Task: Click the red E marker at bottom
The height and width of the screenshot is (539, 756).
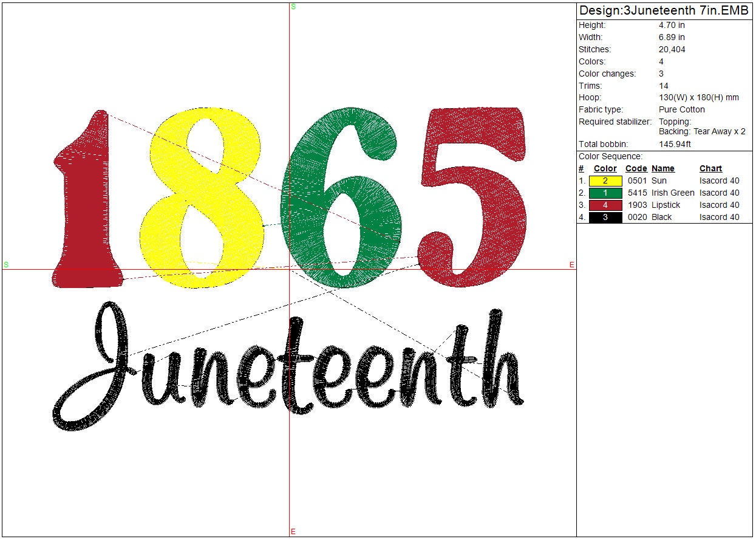Action: point(293,532)
